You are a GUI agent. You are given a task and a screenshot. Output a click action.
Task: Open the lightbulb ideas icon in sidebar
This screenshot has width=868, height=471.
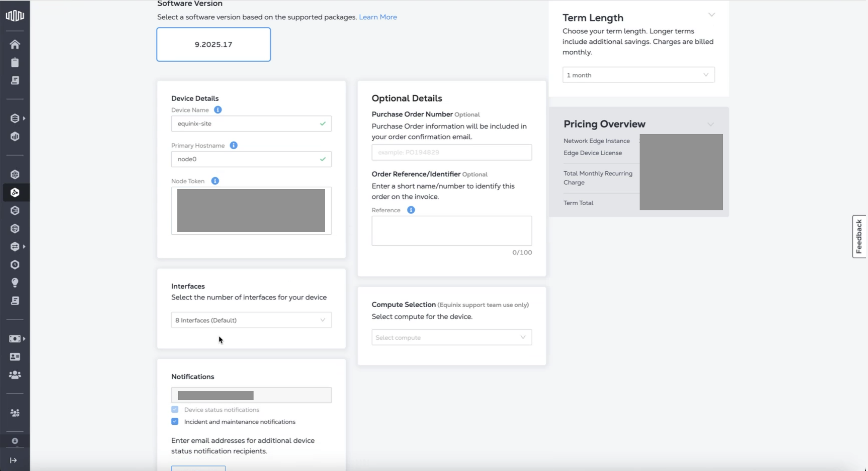coord(15,283)
